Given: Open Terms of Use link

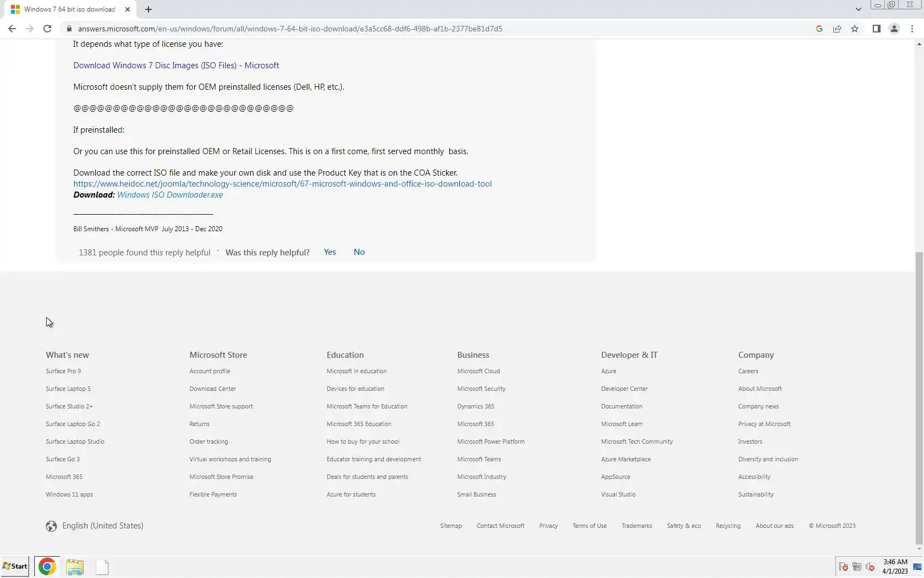Looking at the screenshot, I should click(x=590, y=526).
